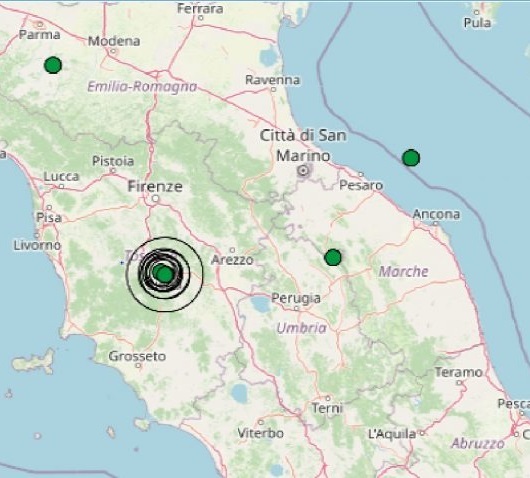Click the L'Aquila city label
This screenshot has height=478, width=530.
pos(392,434)
